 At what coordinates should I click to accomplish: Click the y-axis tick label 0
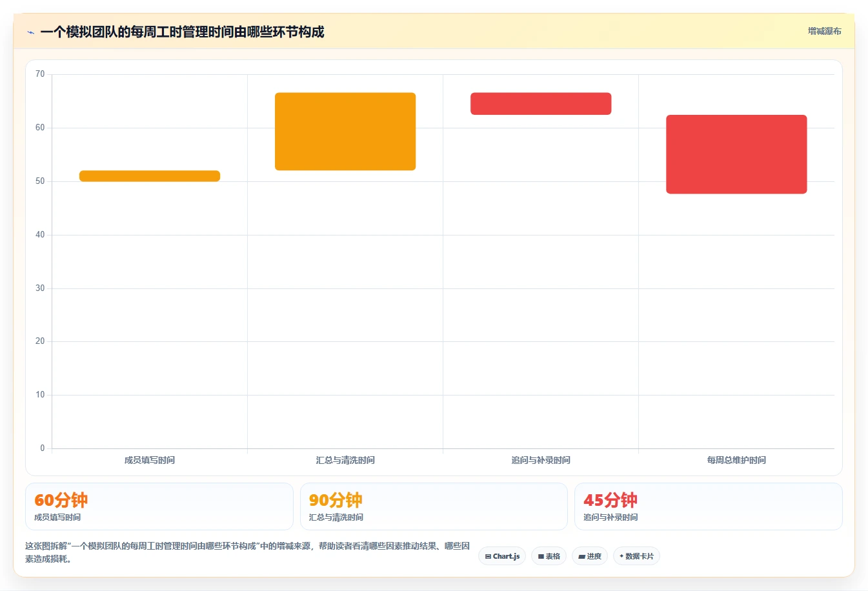click(43, 448)
